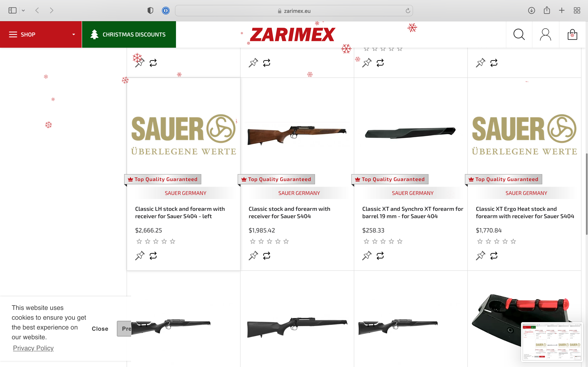Open the user account icon
Screen dimensions: 588x367
point(545,34)
